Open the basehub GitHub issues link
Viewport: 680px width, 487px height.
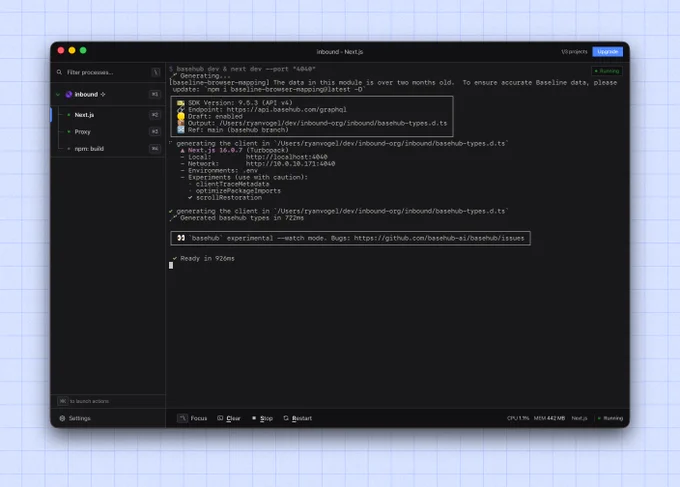point(439,238)
